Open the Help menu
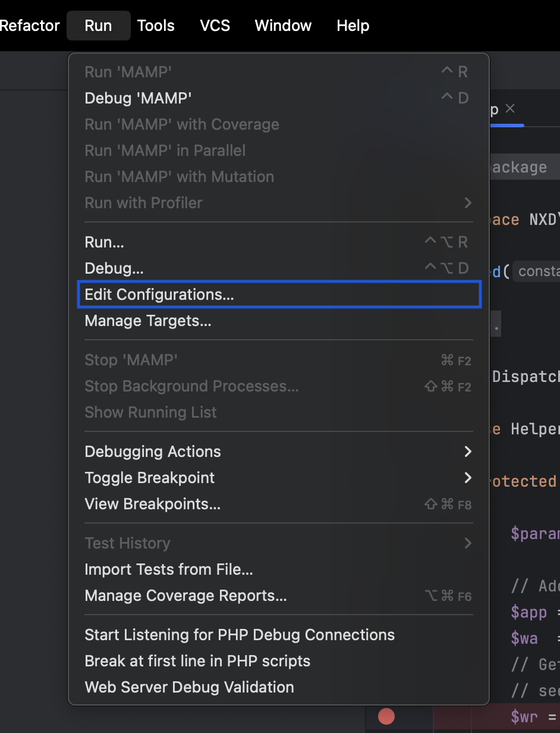 click(353, 25)
